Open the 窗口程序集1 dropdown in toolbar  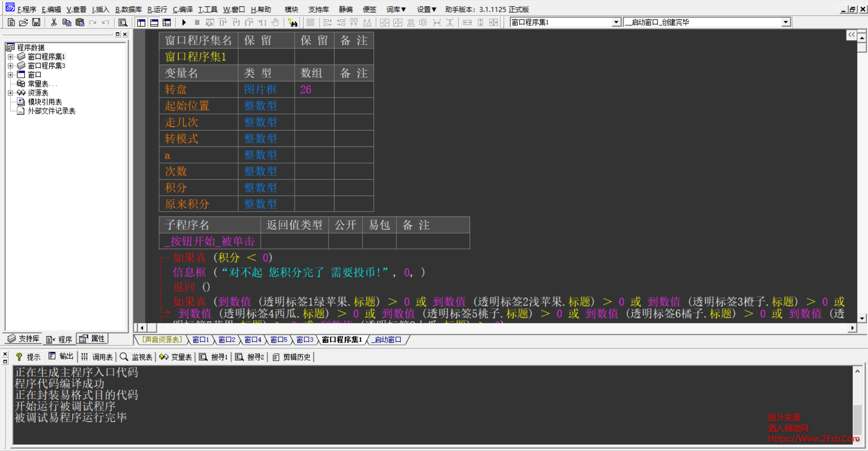pos(616,22)
